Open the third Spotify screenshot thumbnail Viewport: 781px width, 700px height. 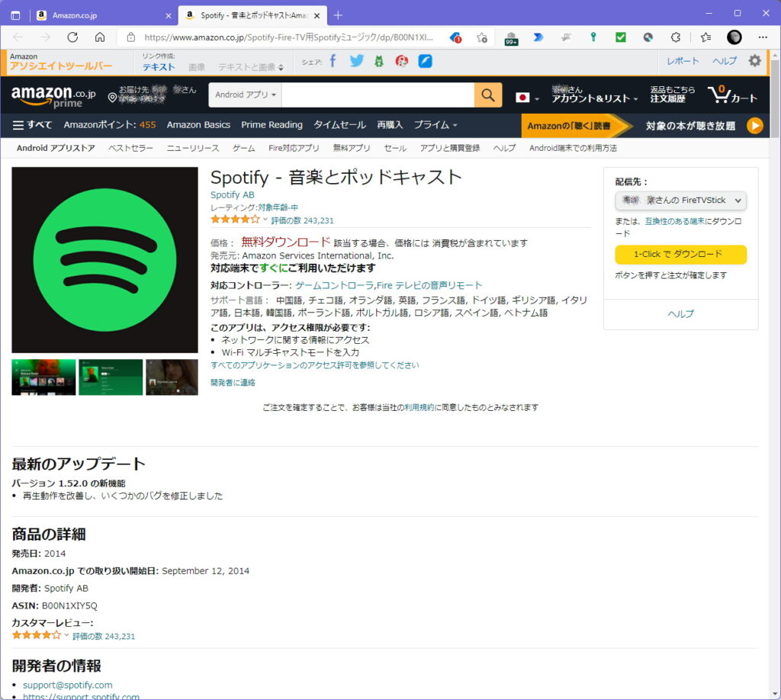pos(172,377)
